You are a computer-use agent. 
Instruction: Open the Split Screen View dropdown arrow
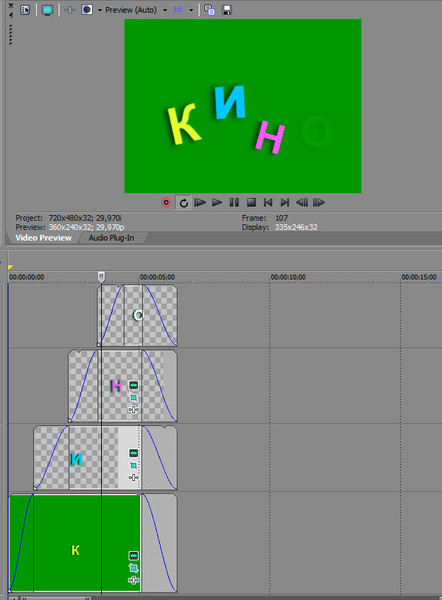click(99, 10)
